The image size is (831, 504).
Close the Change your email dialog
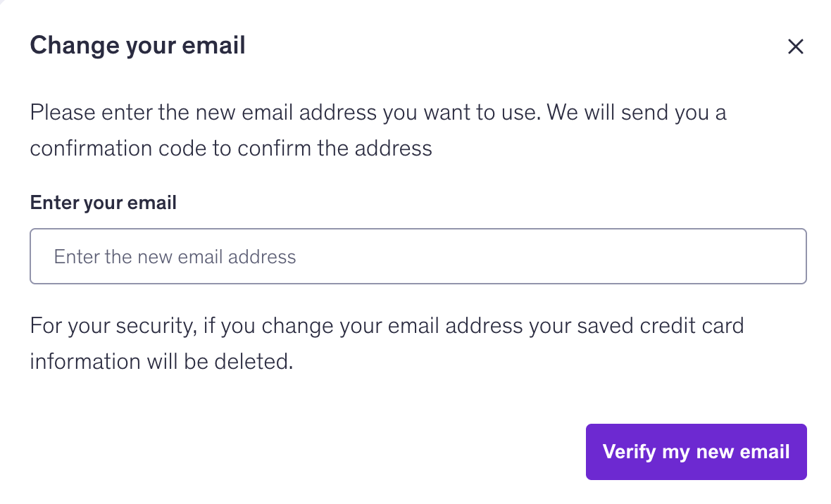pos(796,46)
